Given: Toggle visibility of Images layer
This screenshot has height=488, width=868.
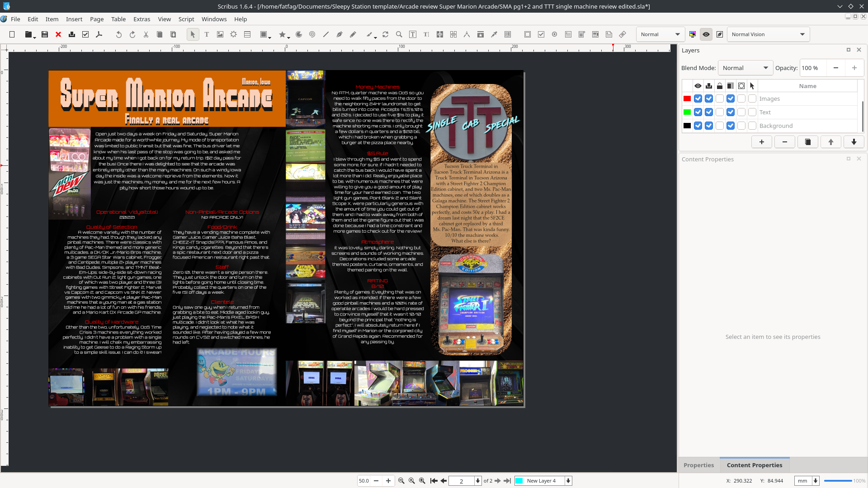Looking at the screenshot, I should [x=698, y=99].
